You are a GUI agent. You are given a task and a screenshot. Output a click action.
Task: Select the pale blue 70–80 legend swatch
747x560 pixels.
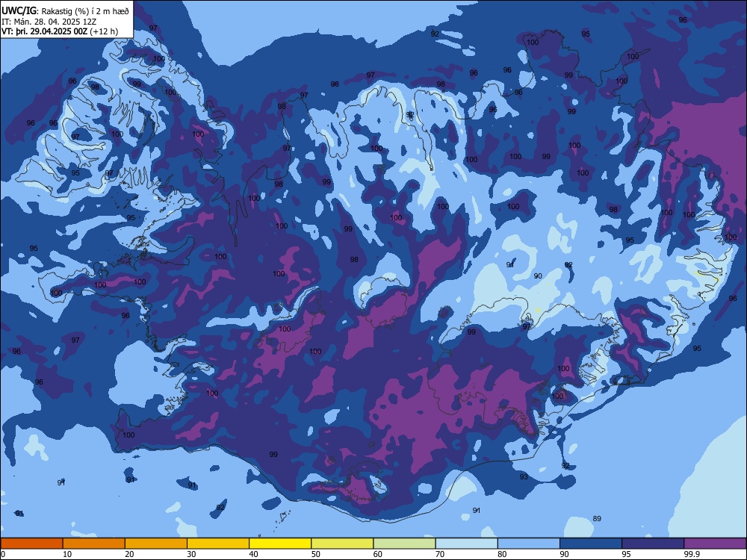(x=466, y=544)
